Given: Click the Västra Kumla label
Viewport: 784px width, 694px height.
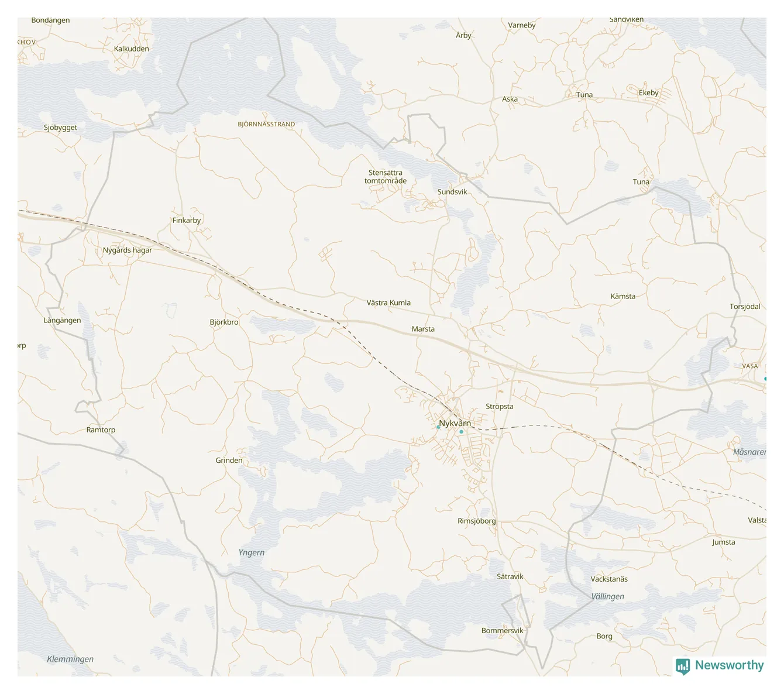Looking at the screenshot, I should click(388, 303).
